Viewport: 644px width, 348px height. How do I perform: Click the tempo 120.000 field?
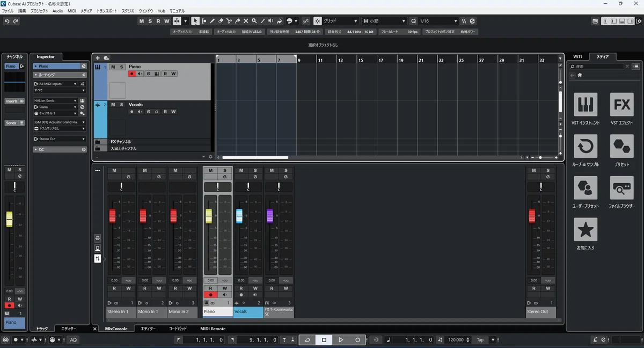(x=456, y=339)
